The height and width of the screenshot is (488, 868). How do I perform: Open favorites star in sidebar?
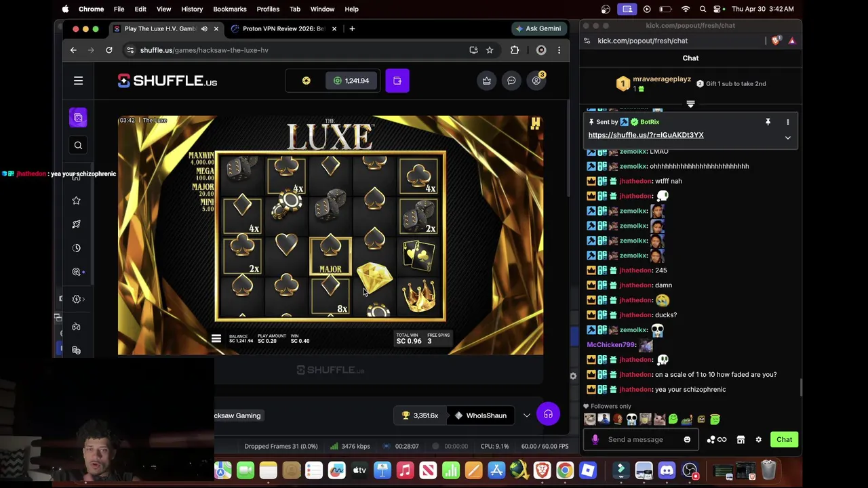(x=76, y=201)
